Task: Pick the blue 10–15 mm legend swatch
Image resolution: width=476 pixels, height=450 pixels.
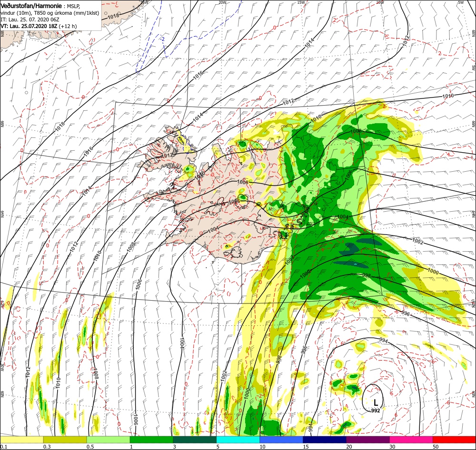Action: (281, 440)
